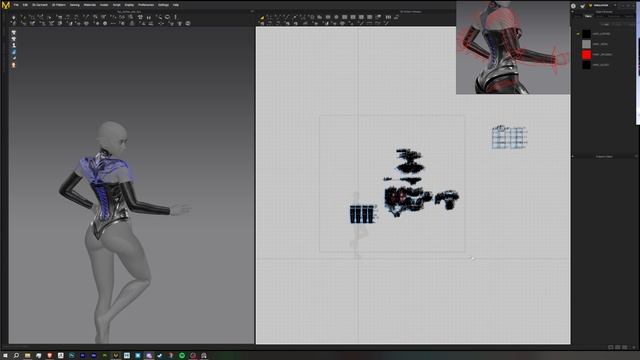Open the 2D Pattern menu
Screen dimensions: 640x360
(59, 5)
